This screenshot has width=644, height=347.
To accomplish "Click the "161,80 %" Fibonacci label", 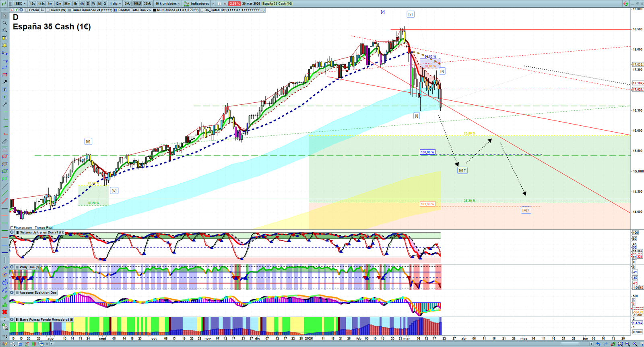I will pyautogui.click(x=427, y=204).
